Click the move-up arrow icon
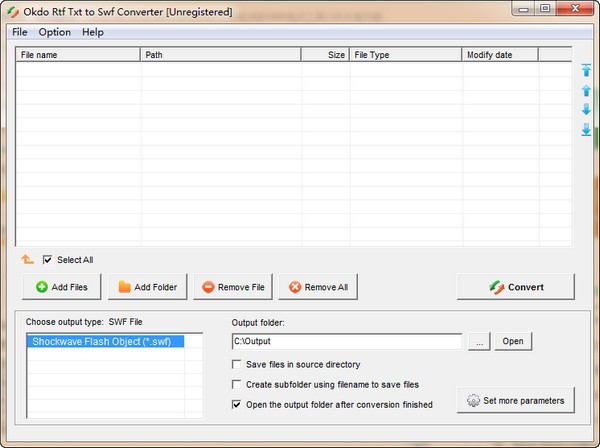This screenshot has height=448, width=600. click(586, 90)
